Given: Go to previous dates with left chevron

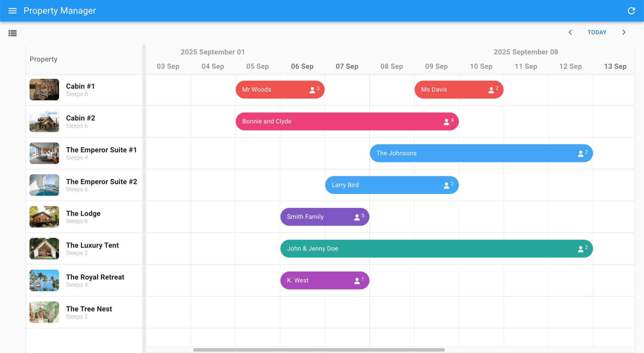Looking at the screenshot, I should pos(570,32).
